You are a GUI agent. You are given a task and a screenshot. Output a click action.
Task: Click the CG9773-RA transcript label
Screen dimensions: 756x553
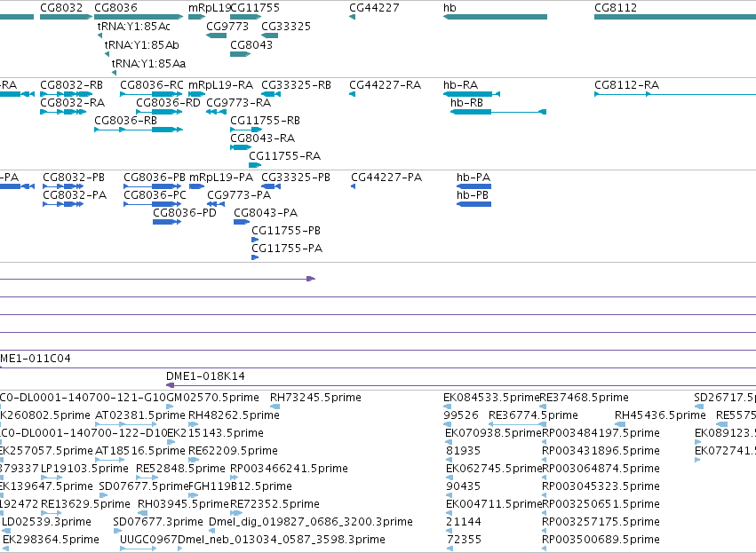(x=239, y=103)
